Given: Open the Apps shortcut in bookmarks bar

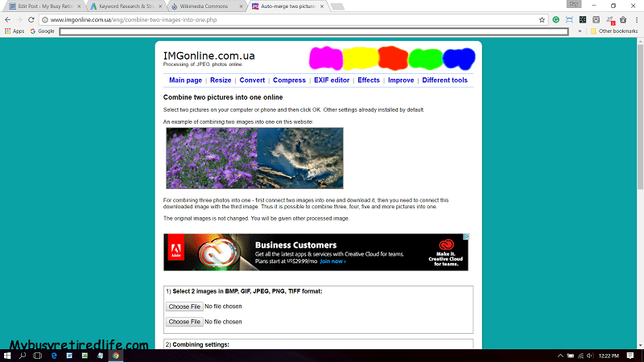Looking at the screenshot, I should pyautogui.click(x=14, y=31).
